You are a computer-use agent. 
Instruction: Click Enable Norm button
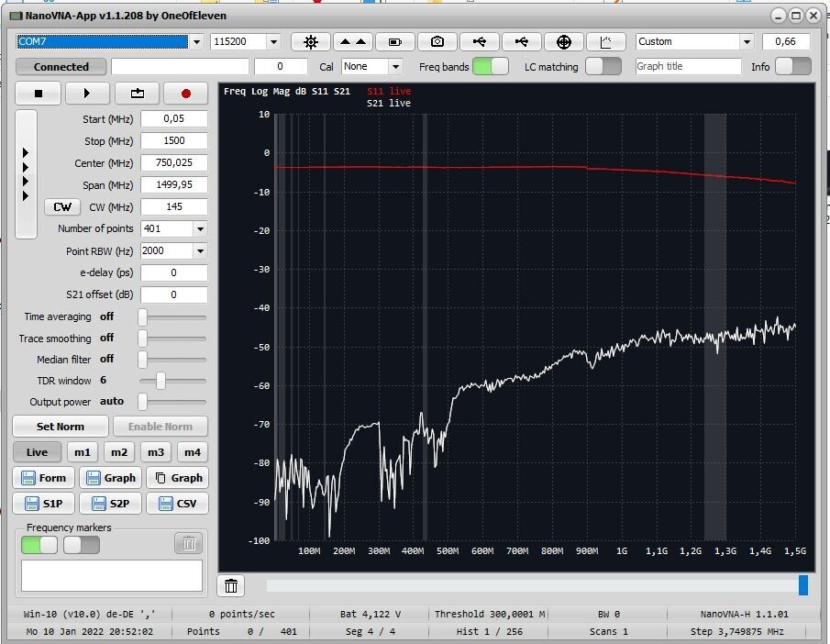[x=160, y=427]
